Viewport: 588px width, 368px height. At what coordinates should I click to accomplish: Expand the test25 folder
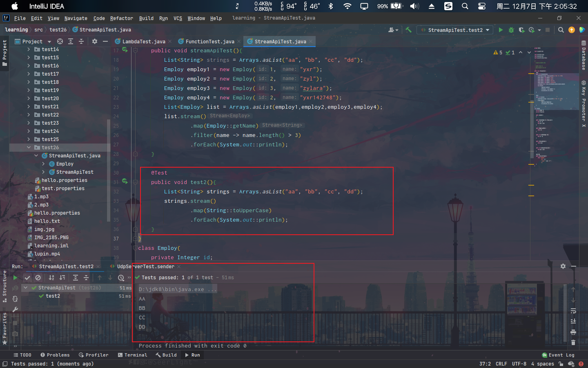pos(29,139)
